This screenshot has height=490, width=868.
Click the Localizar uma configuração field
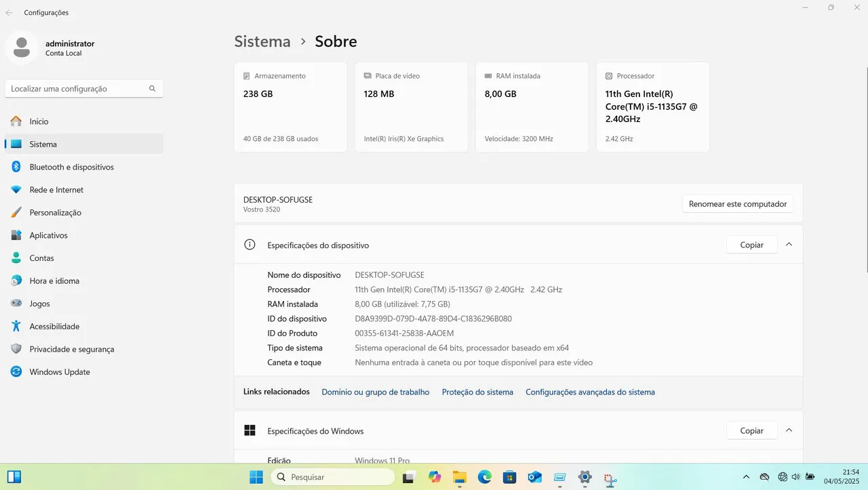click(84, 89)
